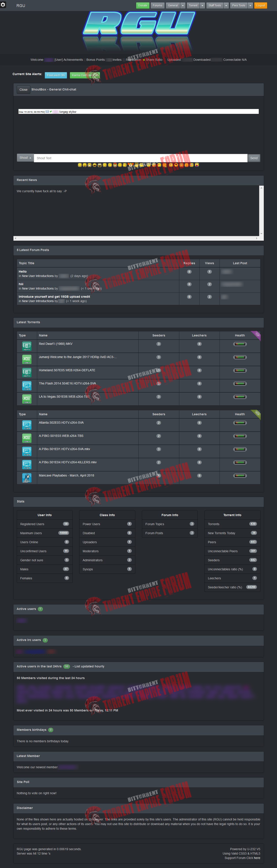Click the x264 category icon for Jumanji

(27, 359)
